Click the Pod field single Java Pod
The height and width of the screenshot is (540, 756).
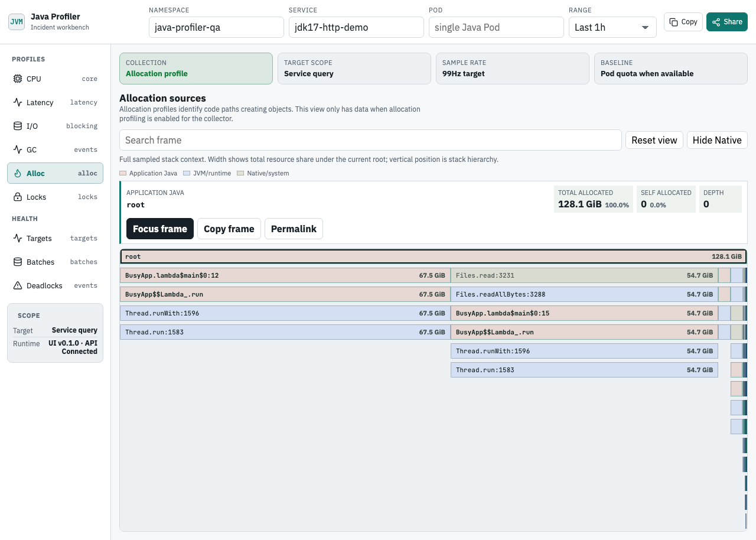[496, 27]
